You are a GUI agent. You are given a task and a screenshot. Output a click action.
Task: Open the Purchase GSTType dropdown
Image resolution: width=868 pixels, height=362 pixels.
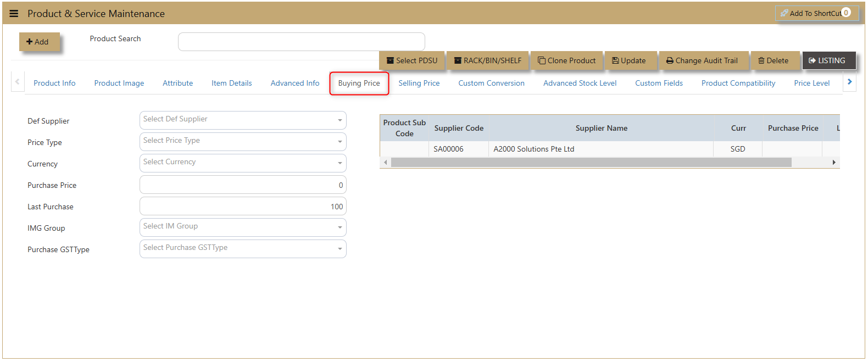click(243, 249)
